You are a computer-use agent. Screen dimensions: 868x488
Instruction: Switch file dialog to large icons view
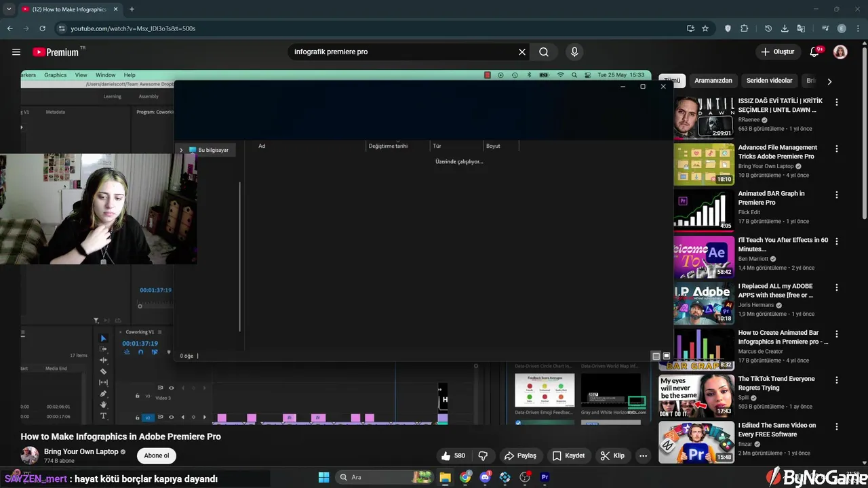coord(666,356)
